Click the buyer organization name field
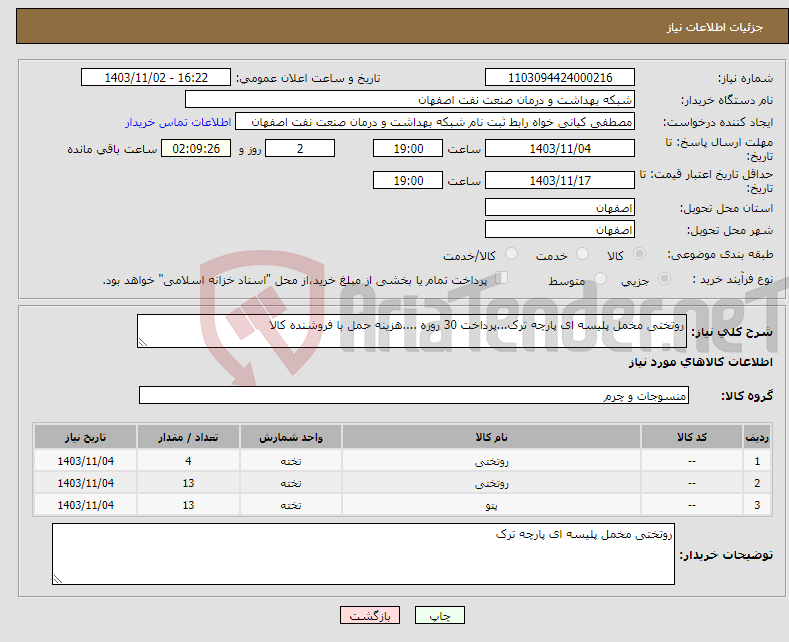This screenshot has height=642, width=789. tap(410, 100)
